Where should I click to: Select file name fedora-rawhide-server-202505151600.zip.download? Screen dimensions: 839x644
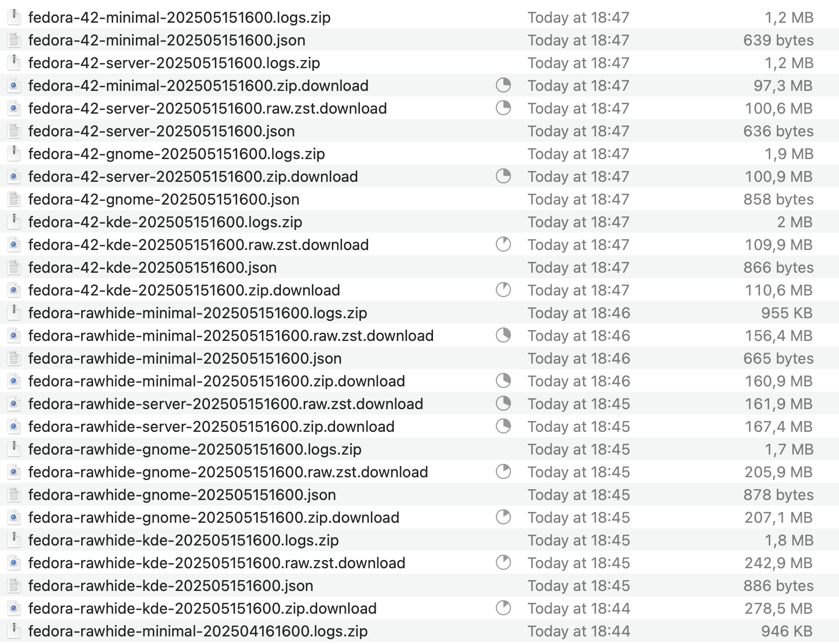(211, 426)
